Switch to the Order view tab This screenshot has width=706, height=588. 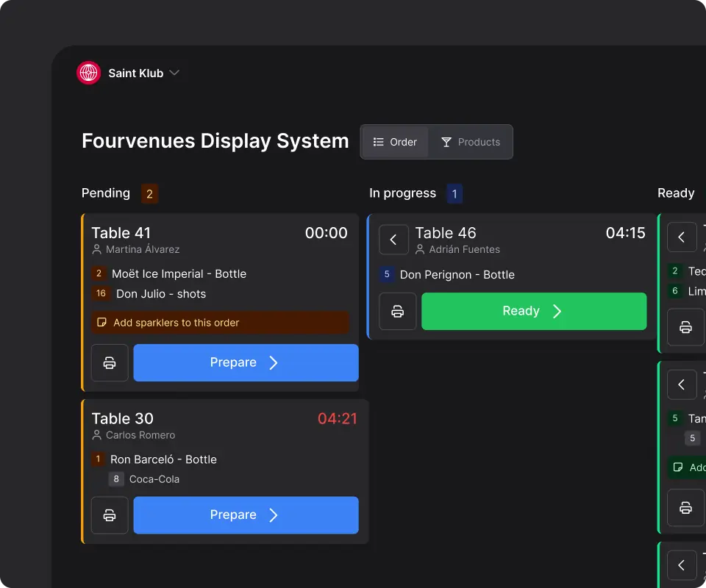395,142
